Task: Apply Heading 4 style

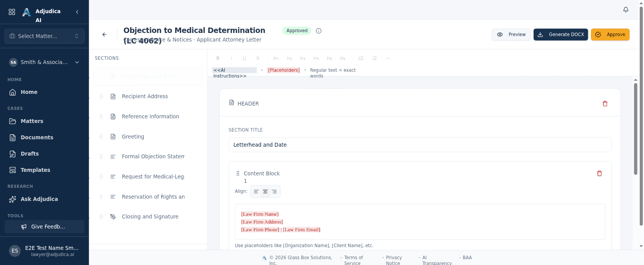Action: (316, 58)
